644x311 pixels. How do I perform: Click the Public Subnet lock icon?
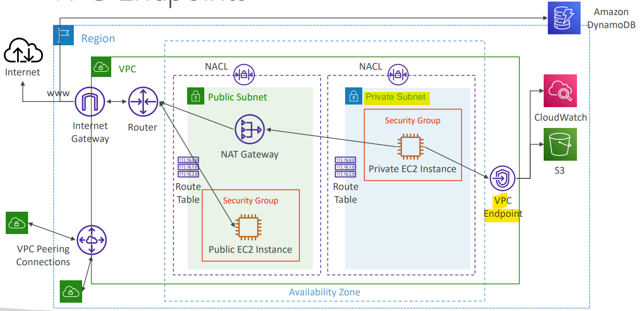(195, 96)
